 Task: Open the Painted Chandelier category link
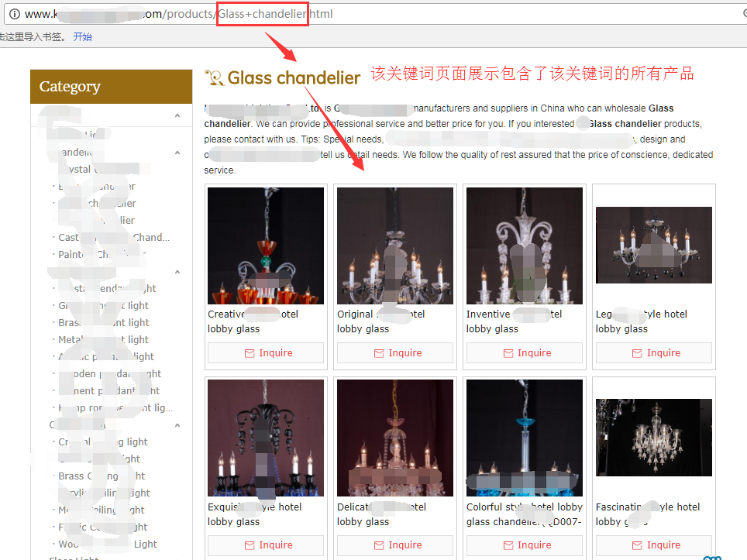point(93,254)
